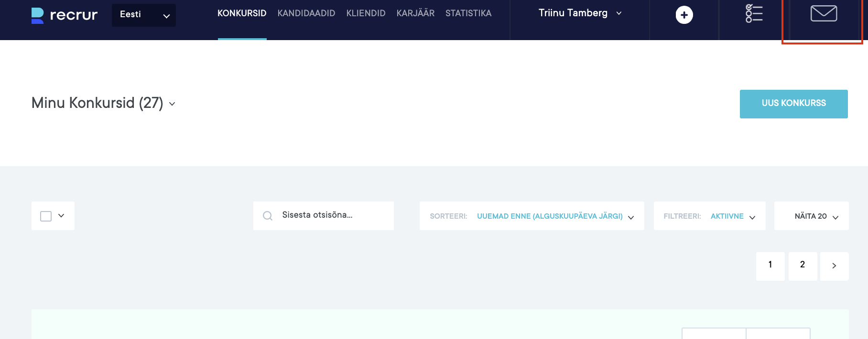868x339 pixels.
Task: Expand the Minu Konkursid title dropdown
Action: (x=172, y=104)
